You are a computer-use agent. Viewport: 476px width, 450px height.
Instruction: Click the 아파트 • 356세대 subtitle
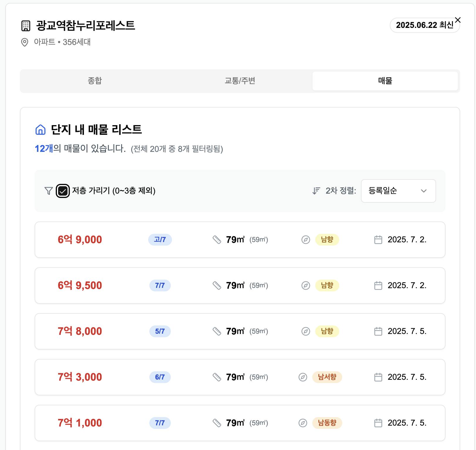(62, 42)
